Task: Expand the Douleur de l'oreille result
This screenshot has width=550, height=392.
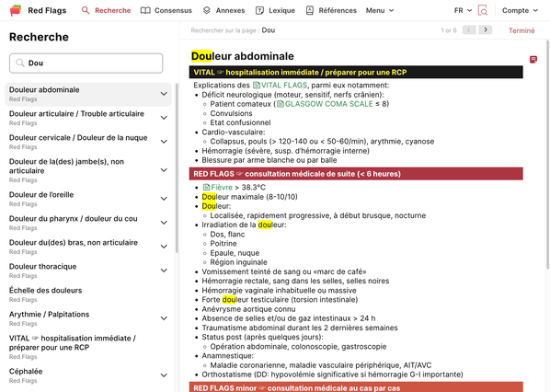Action: (x=164, y=199)
